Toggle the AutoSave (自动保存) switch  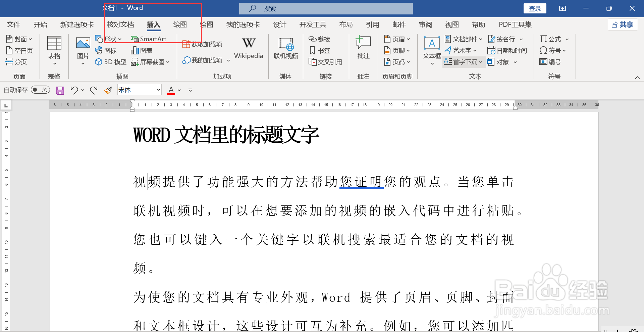(40, 90)
